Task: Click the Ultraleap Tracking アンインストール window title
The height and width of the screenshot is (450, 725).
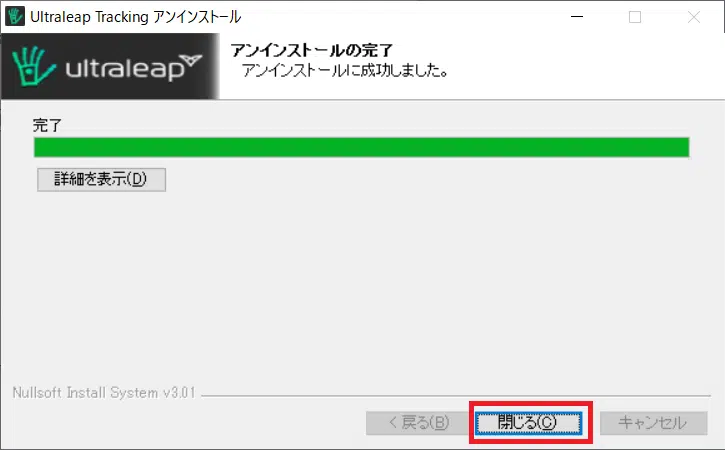Action: pos(135,17)
